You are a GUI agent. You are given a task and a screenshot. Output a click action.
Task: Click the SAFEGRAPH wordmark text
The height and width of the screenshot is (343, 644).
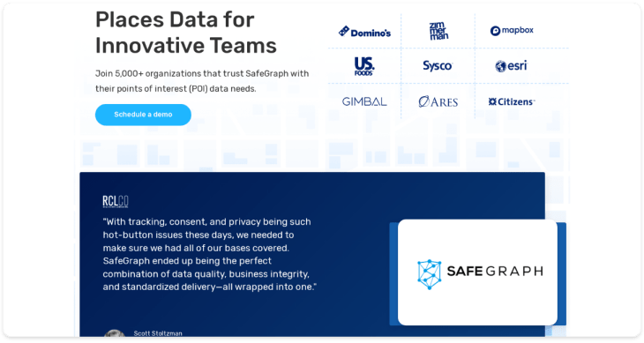click(x=495, y=272)
